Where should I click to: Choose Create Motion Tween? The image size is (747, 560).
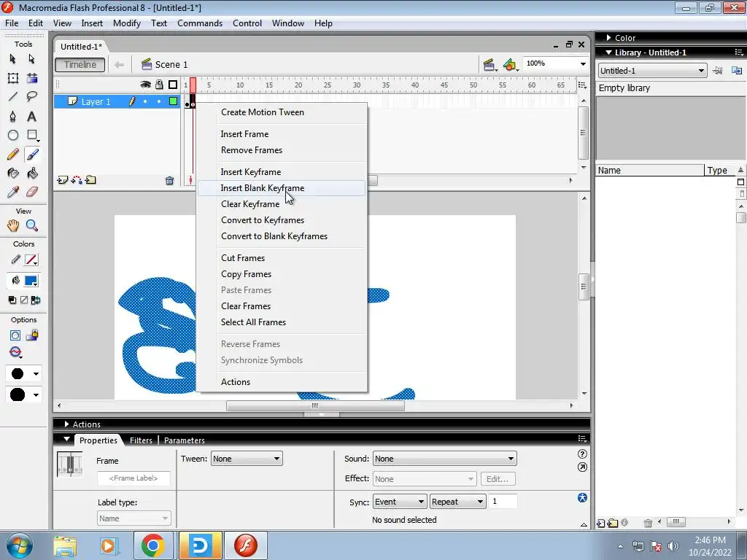(x=281, y=112)
